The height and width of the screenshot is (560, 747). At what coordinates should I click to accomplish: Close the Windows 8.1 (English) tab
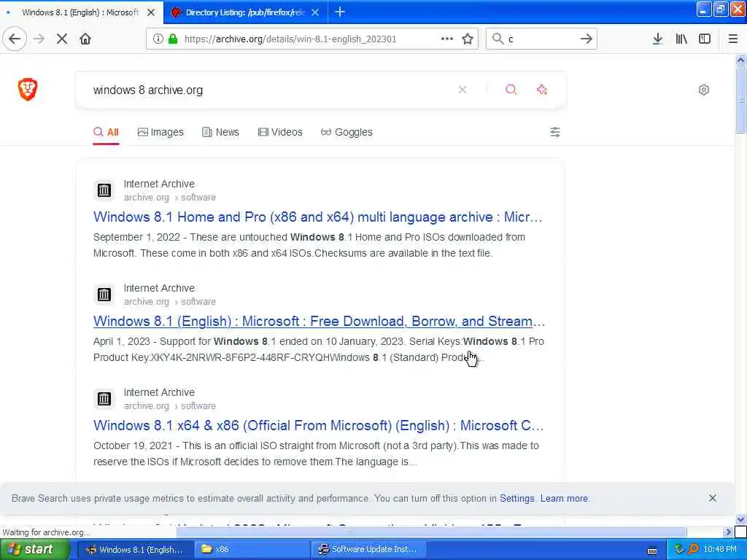(x=151, y=12)
